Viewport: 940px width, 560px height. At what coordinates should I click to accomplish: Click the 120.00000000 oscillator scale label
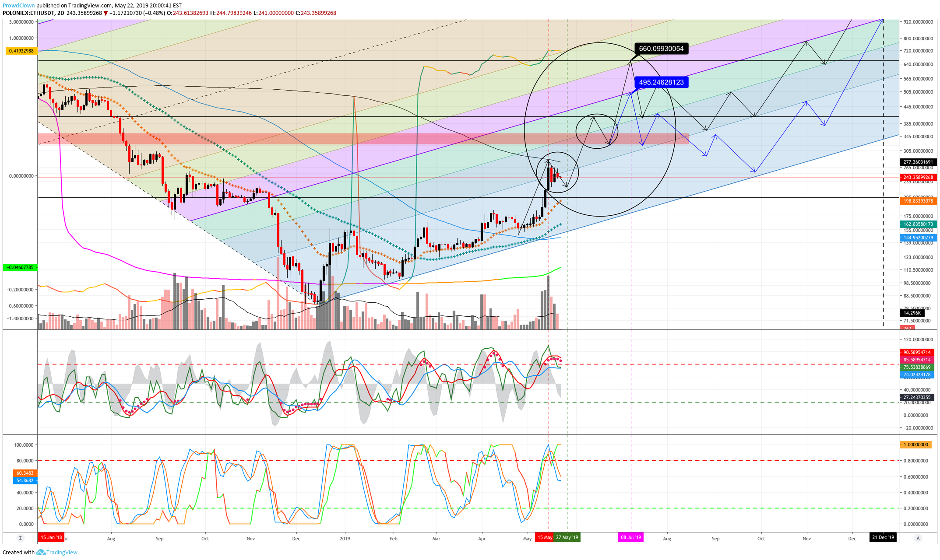point(919,339)
